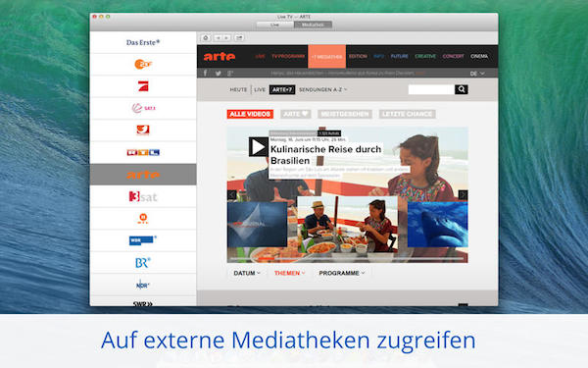This screenshot has height=368, width=588.
Task: Click the ARTE+7 button
Action: point(282,89)
